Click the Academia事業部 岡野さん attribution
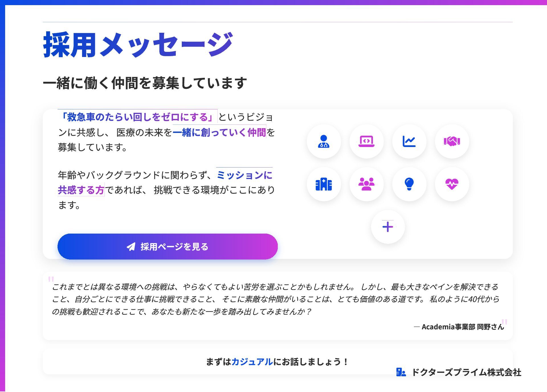Image resolution: width=547 pixels, height=392 pixels. tap(459, 327)
